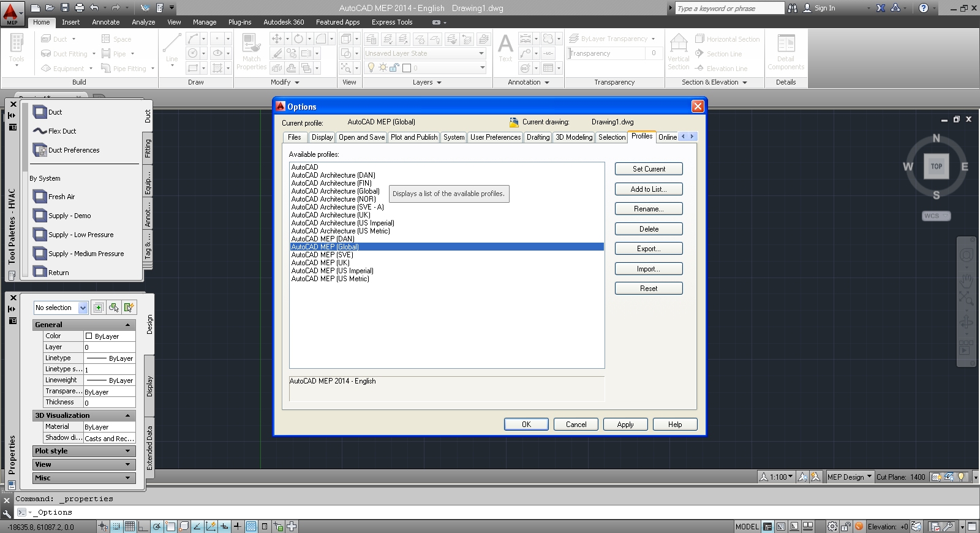
Task: Open the workspace switching gear icon
Action: click(832, 526)
